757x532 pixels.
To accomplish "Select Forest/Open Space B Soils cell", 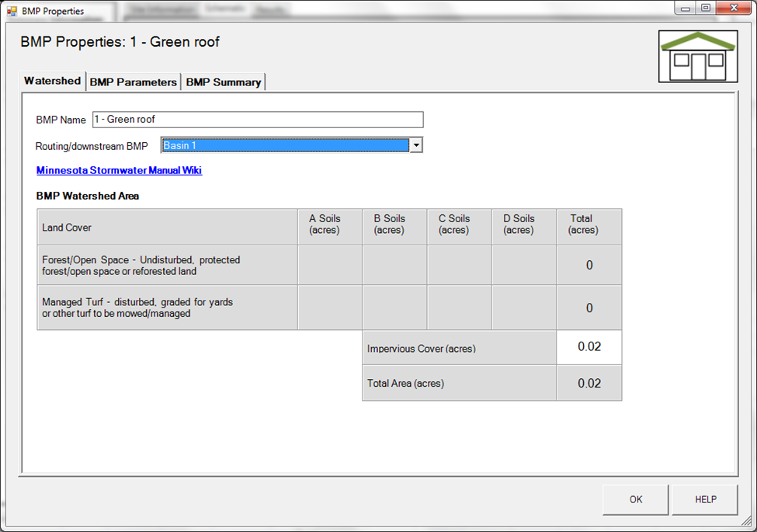I will [394, 266].
